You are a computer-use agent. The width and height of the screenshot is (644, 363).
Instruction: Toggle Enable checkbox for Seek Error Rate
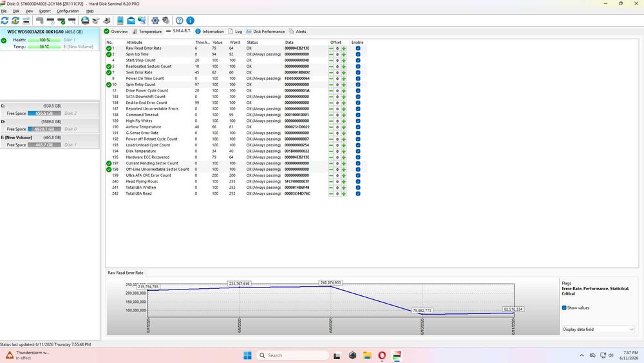[x=358, y=72]
